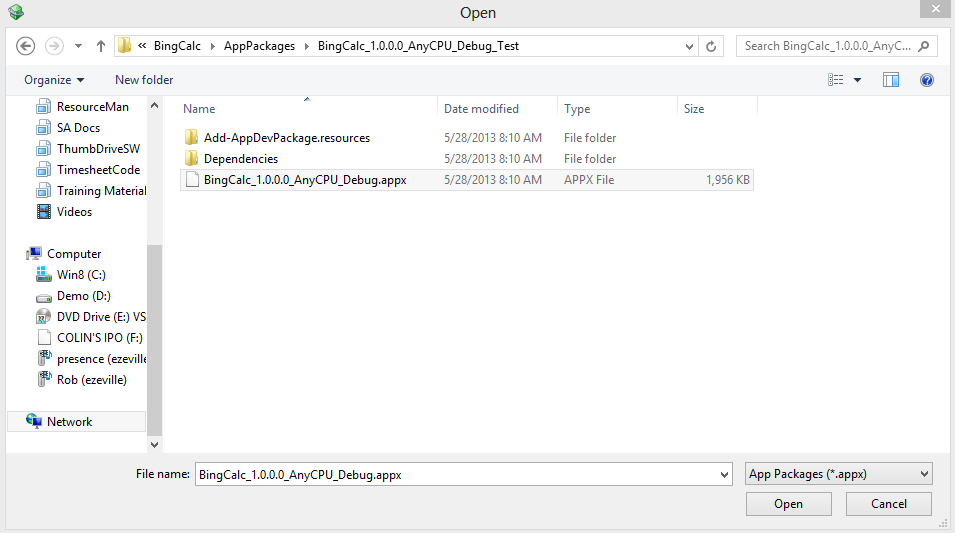Change your view icon button
Image resolution: width=955 pixels, height=533 pixels.
pyautogui.click(x=836, y=80)
